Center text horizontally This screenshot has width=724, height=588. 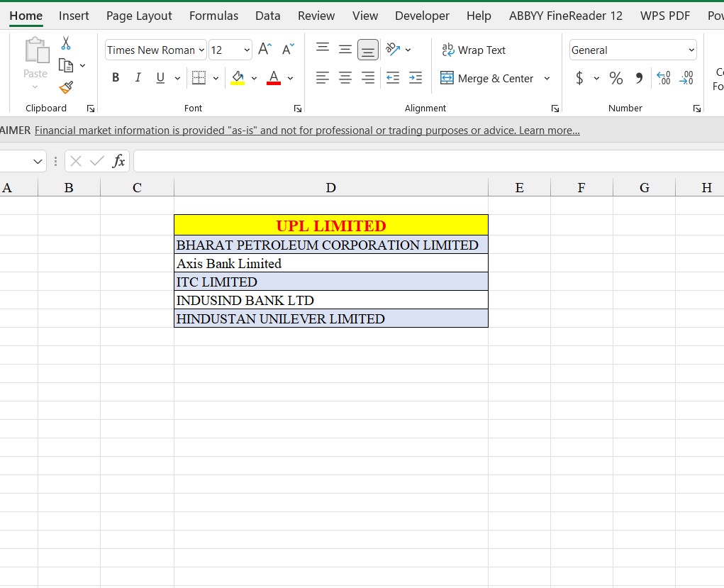(345, 77)
